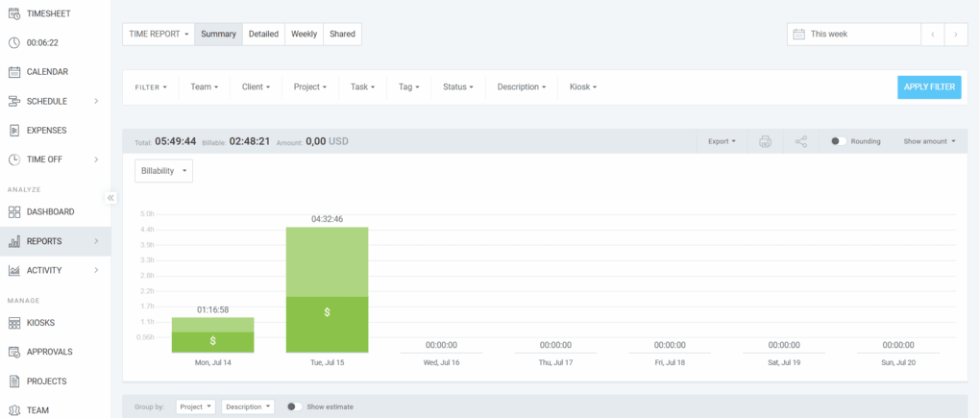
Task: Collapse the sidebar with double-chevron icon
Action: pyautogui.click(x=110, y=198)
